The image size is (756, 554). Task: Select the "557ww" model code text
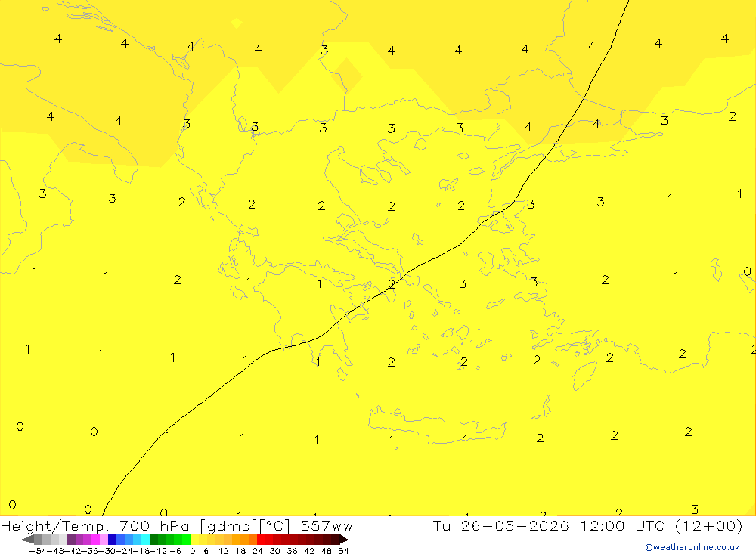[327, 525]
